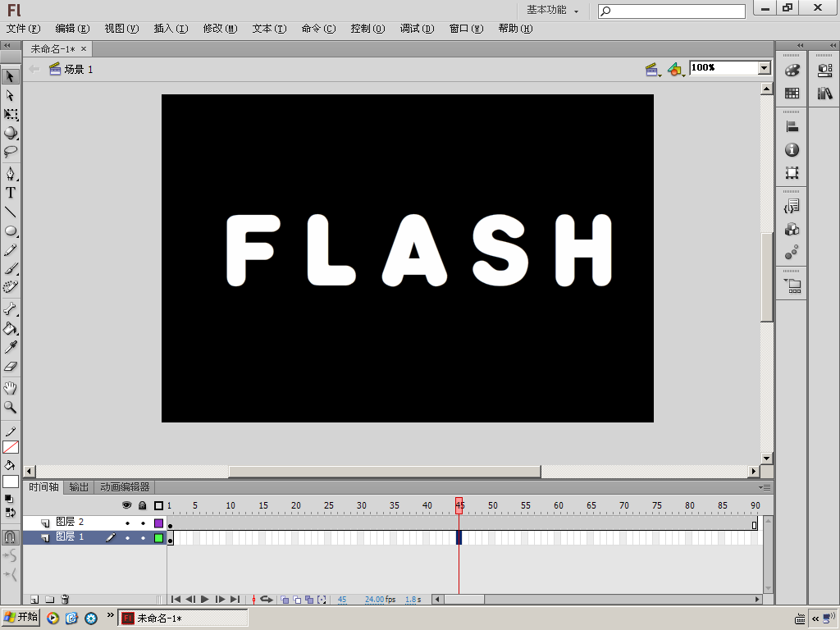The width and height of the screenshot is (840, 630).
Task: Toggle onion skin button
Action: pos(285,600)
